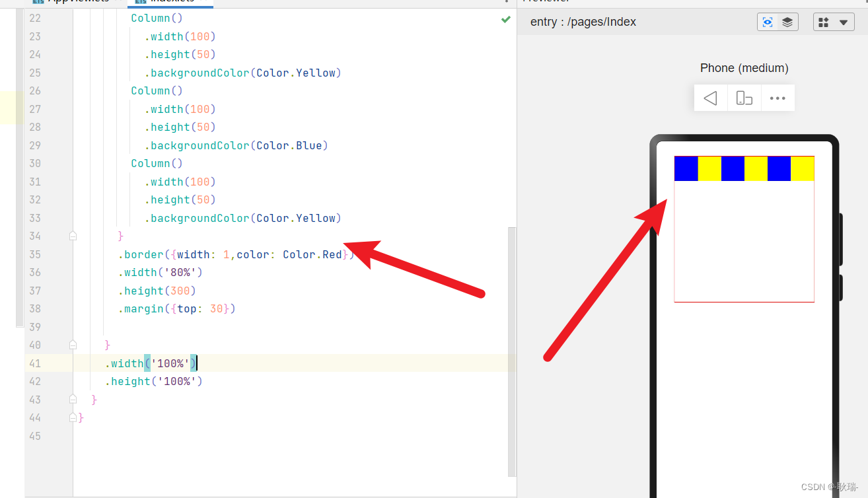Viewport: 868px width, 498px height.
Task: Click the .height(300) code line
Action: 157,291
